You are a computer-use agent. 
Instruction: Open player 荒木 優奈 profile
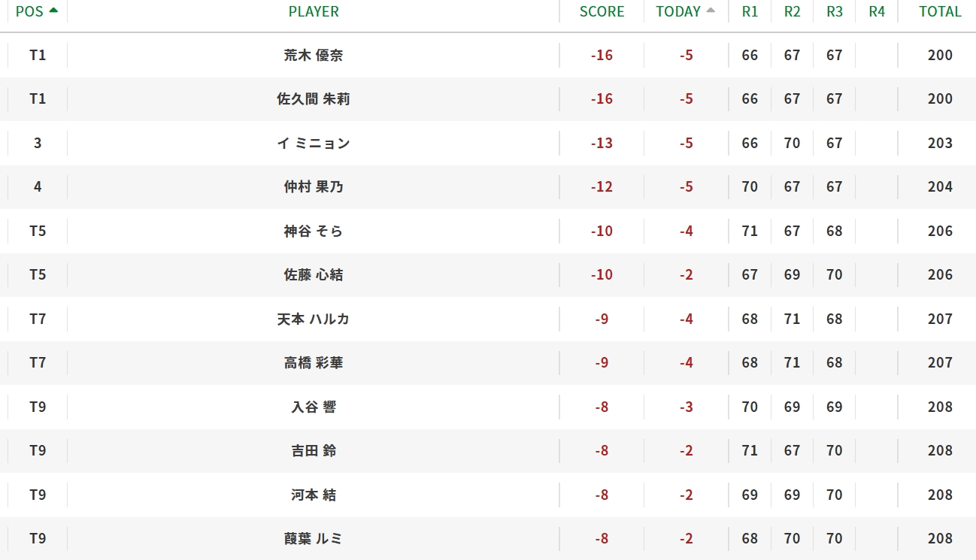[314, 55]
